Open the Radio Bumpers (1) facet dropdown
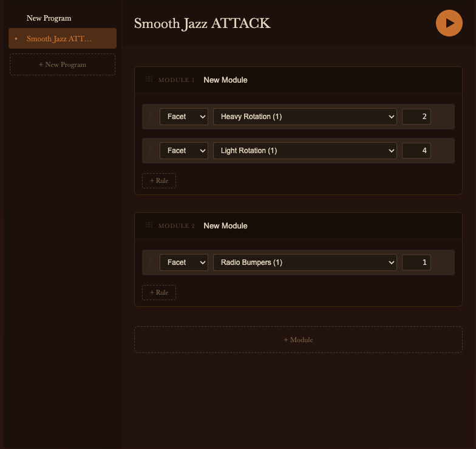The image size is (476, 449). click(305, 262)
